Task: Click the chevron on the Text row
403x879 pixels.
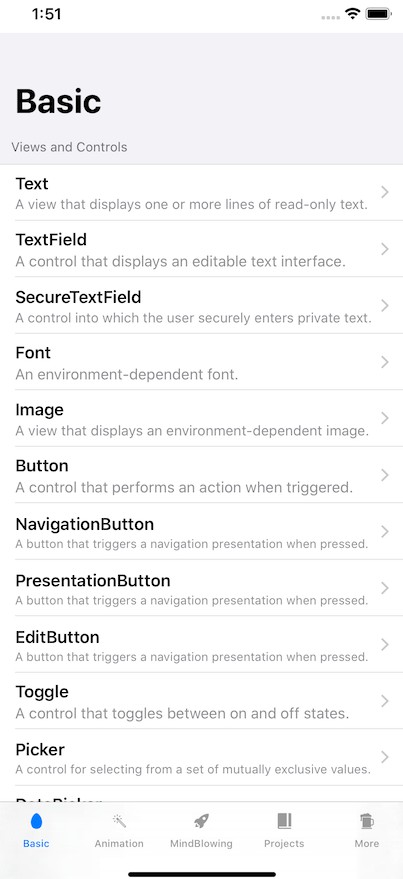Action: pos(385,192)
